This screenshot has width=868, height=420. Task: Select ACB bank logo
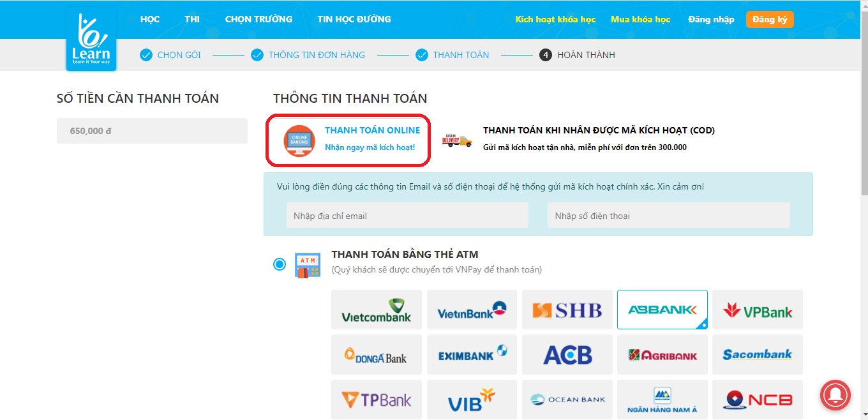(x=567, y=354)
